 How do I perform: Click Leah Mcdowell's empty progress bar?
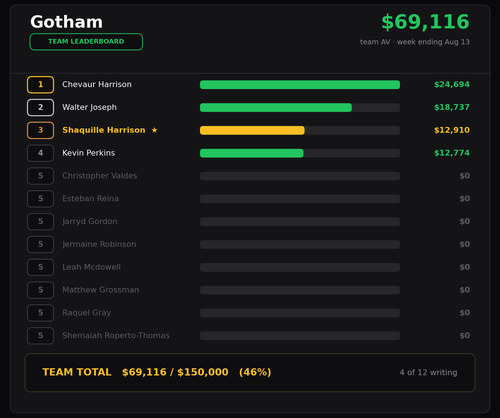coord(300,267)
